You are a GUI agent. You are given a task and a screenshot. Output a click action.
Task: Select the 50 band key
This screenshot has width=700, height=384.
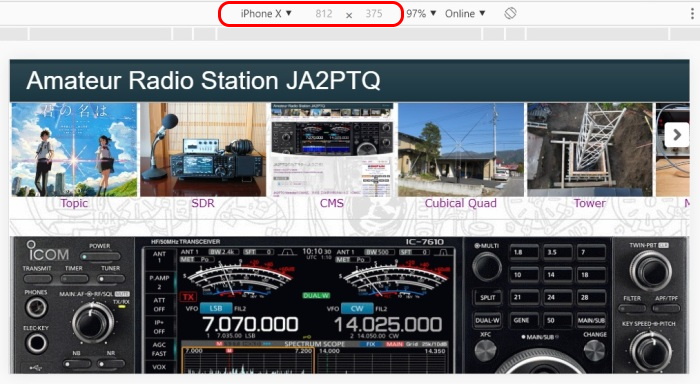pyautogui.click(x=558, y=320)
